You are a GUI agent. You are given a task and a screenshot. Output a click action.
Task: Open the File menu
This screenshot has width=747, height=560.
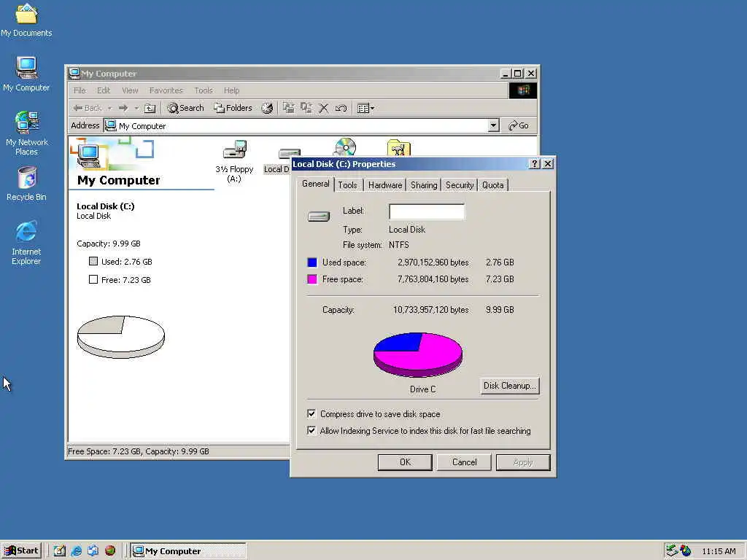point(80,90)
